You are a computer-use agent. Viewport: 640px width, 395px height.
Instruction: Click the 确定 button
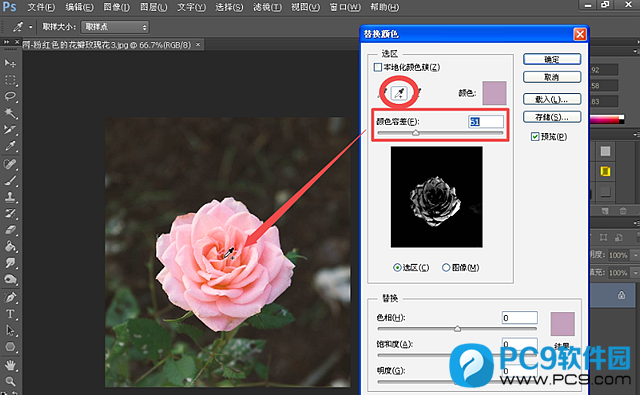552,59
